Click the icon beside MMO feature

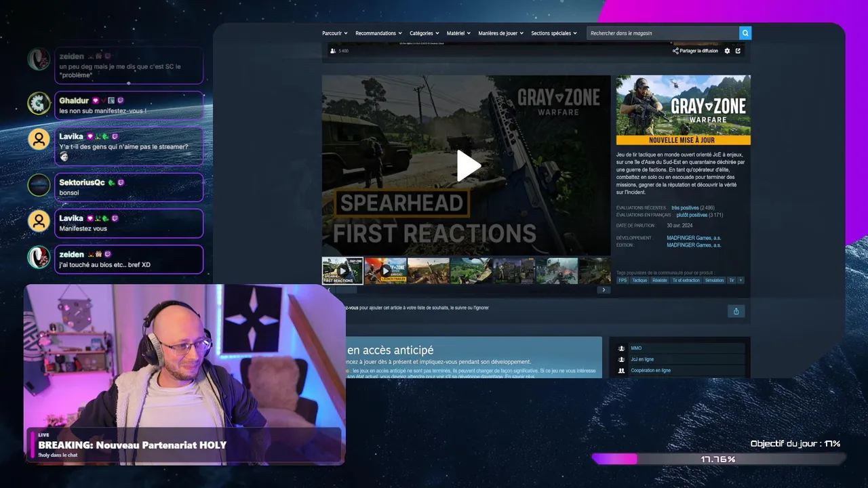[621, 348]
